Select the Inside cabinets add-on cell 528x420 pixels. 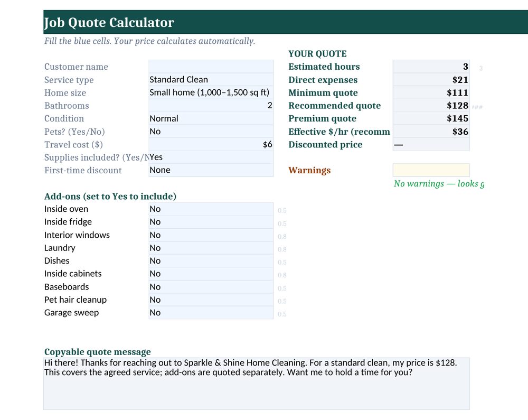point(211,274)
